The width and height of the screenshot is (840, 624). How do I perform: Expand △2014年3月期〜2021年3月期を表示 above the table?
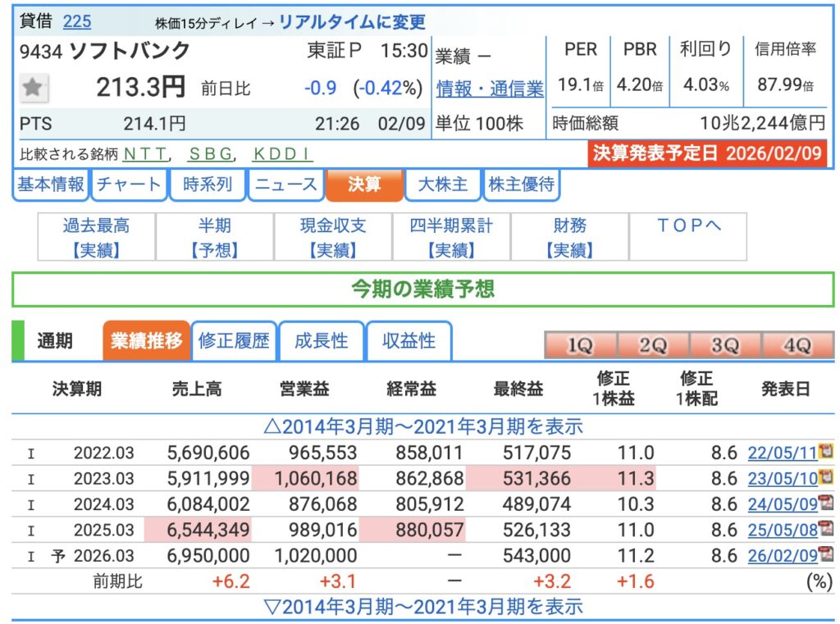pyautogui.click(x=422, y=426)
